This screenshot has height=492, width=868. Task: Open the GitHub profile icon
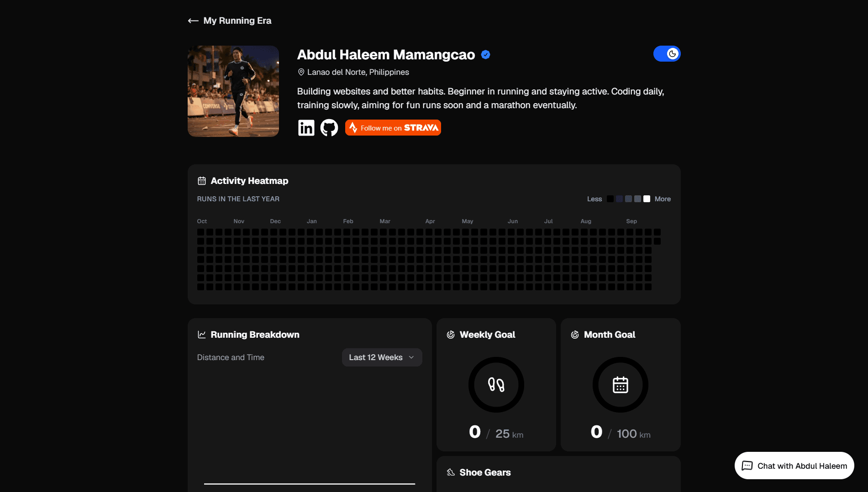tap(329, 128)
